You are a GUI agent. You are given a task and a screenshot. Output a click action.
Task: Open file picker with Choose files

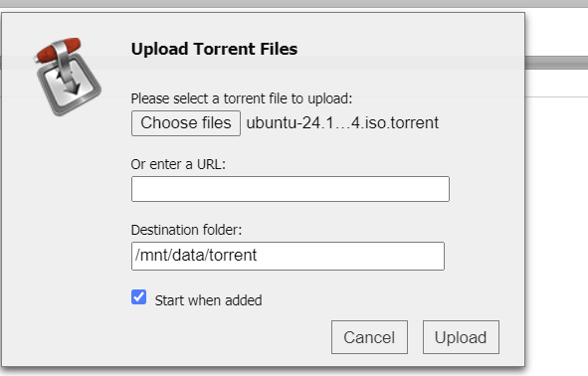point(186,123)
